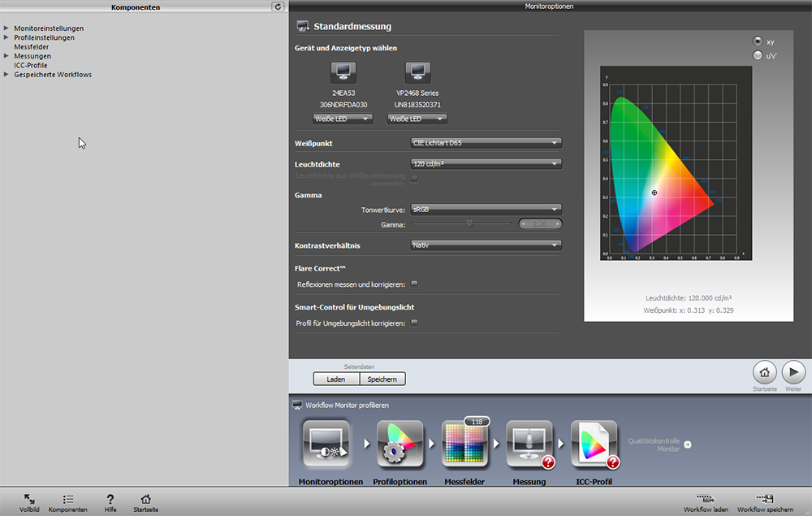The width and height of the screenshot is (812, 516).
Task: Open the Profiloptionen workflow step
Action: pyautogui.click(x=400, y=444)
